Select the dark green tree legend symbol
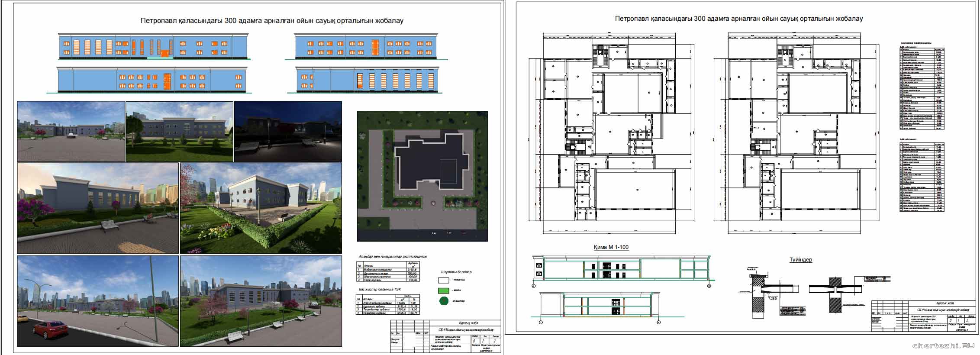The width and height of the screenshot is (980, 355). [444, 301]
